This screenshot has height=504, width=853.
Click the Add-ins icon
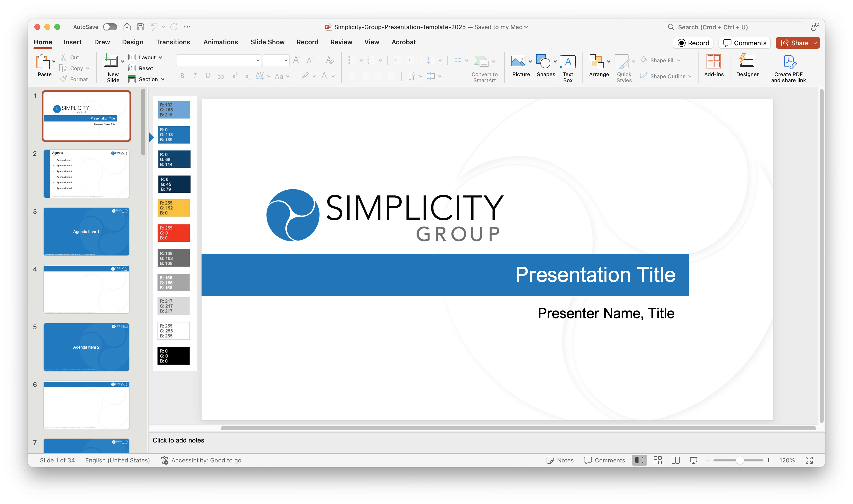point(713,62)
